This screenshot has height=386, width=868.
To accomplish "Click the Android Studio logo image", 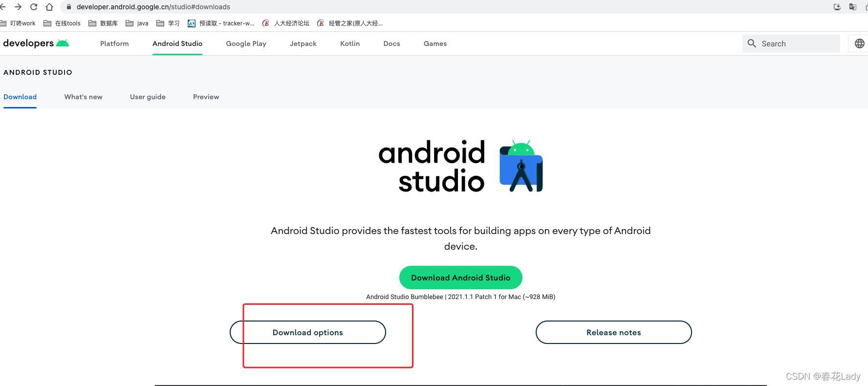I will pos(461,166).
